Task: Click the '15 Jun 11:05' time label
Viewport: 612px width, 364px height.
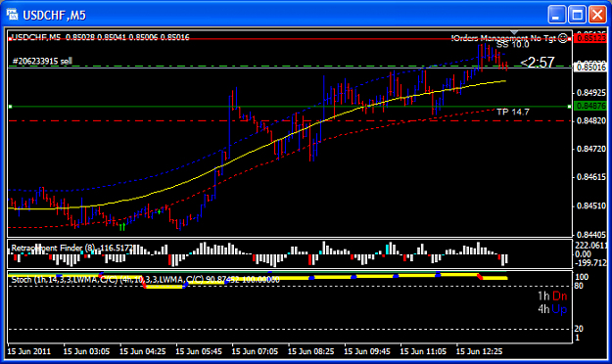Action: tap(423, 351)
